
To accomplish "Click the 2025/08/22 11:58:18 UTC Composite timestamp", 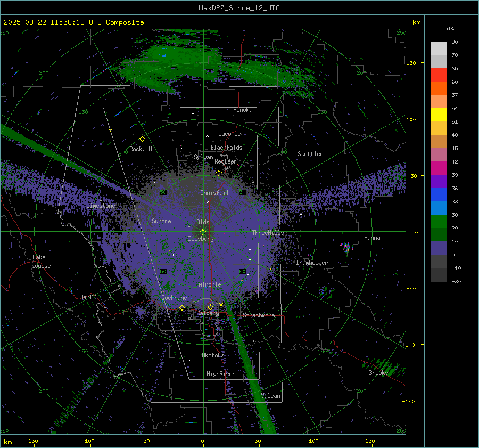I will point(73,22).
